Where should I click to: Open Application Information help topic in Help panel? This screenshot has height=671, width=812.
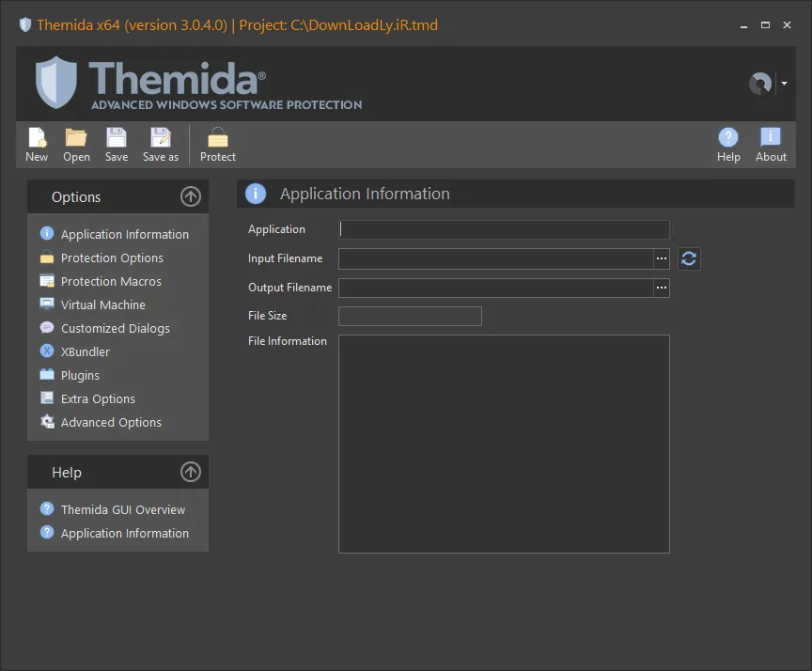pyautogui.click(x=125, y=533)
